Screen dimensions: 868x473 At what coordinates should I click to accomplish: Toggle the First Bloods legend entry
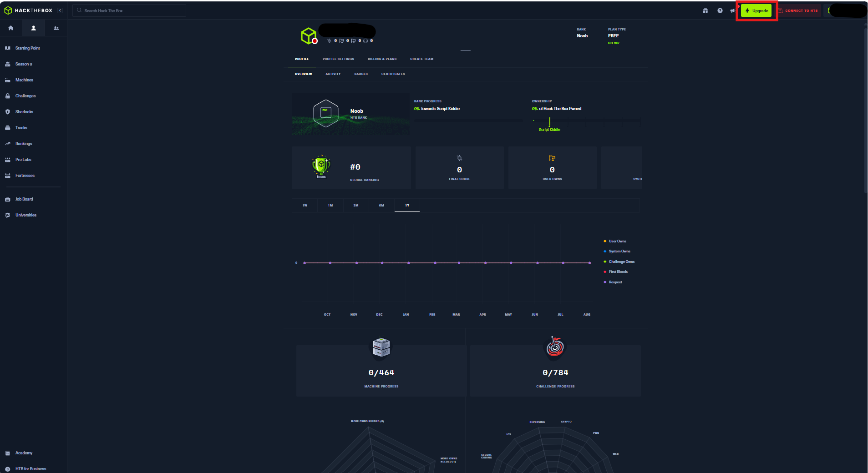(x=617, y=272)
